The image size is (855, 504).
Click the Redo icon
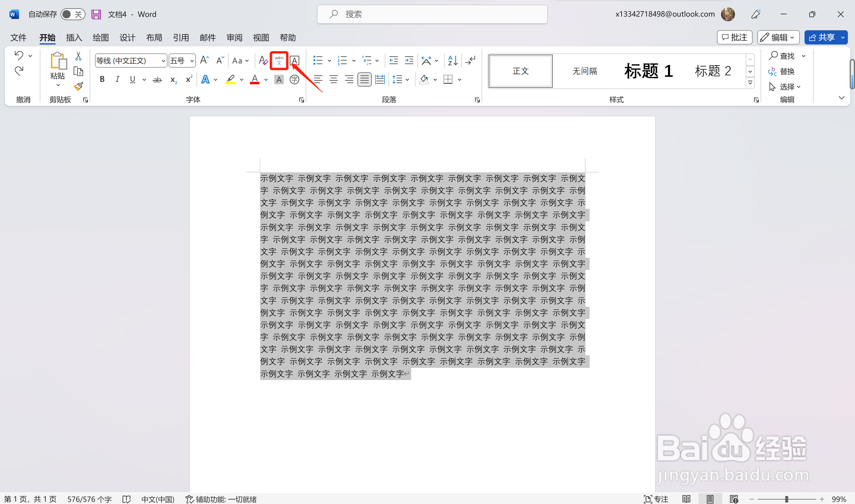(x=19, y=71)
